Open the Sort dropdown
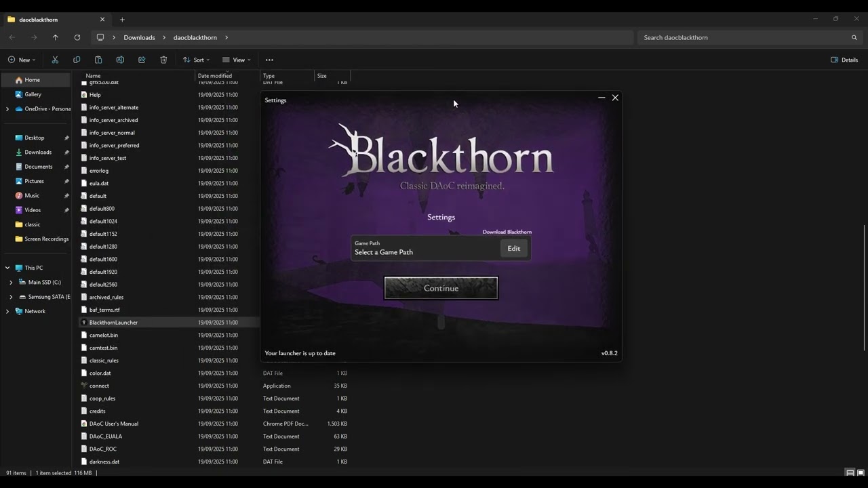Screen dimensions: 868x488 (x=196, y=60)
